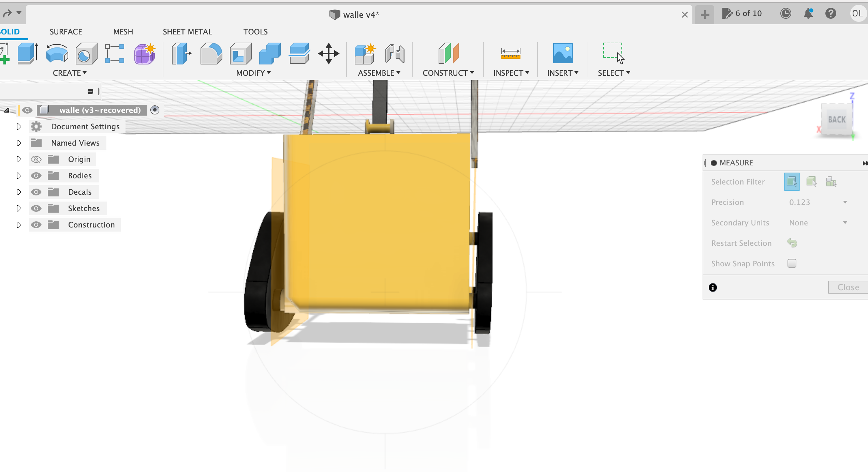Activate the walle component radio button
This screenshot has height=472, width=868.
point(155,110)
